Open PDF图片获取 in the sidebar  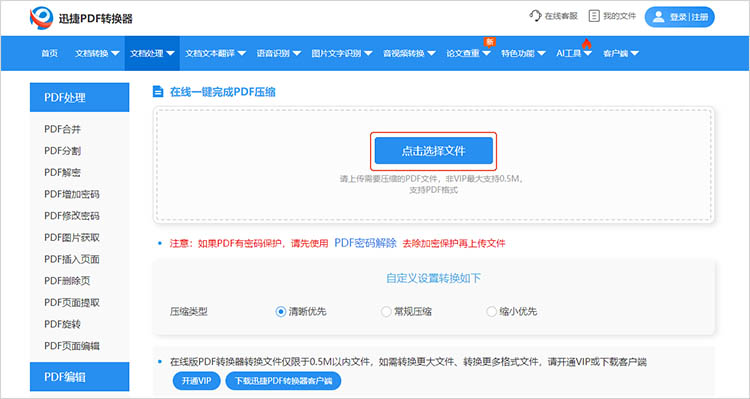click(x=72, y=237)
